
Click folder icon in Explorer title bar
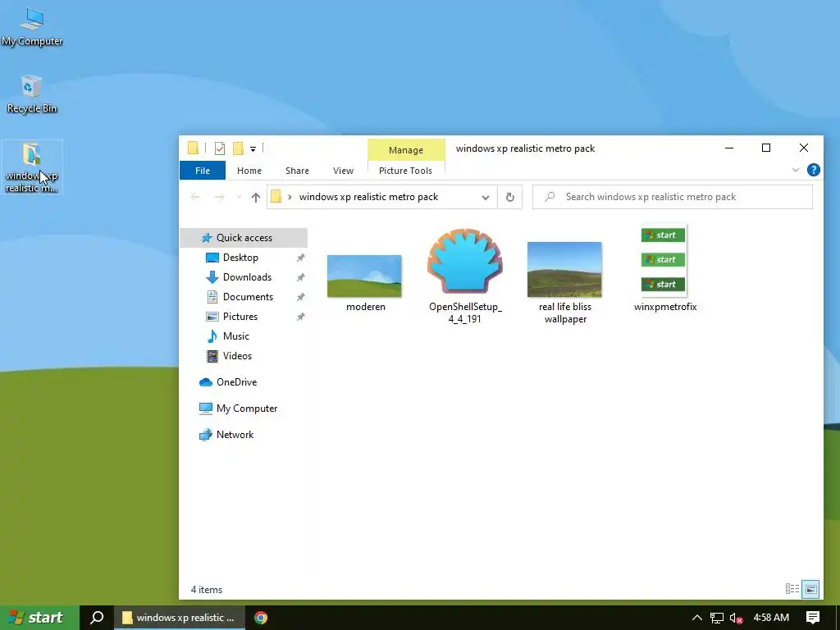point(193,148)
